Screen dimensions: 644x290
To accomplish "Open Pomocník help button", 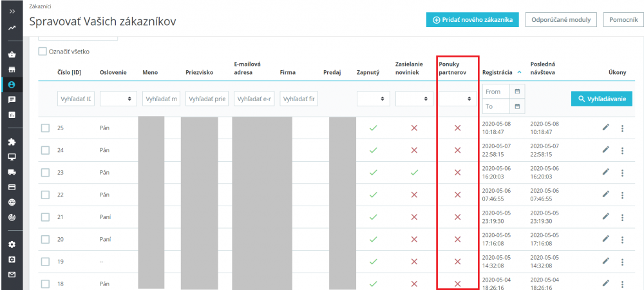I will tap(623, 20).
